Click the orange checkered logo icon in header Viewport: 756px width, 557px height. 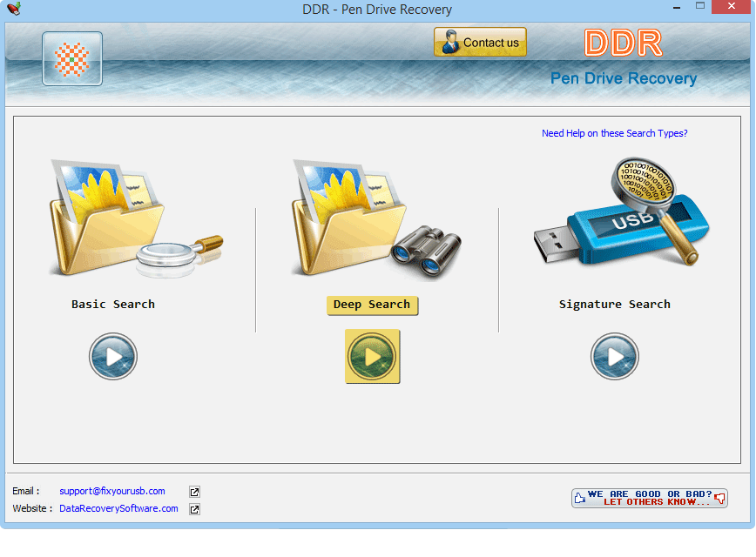(72, 59)
